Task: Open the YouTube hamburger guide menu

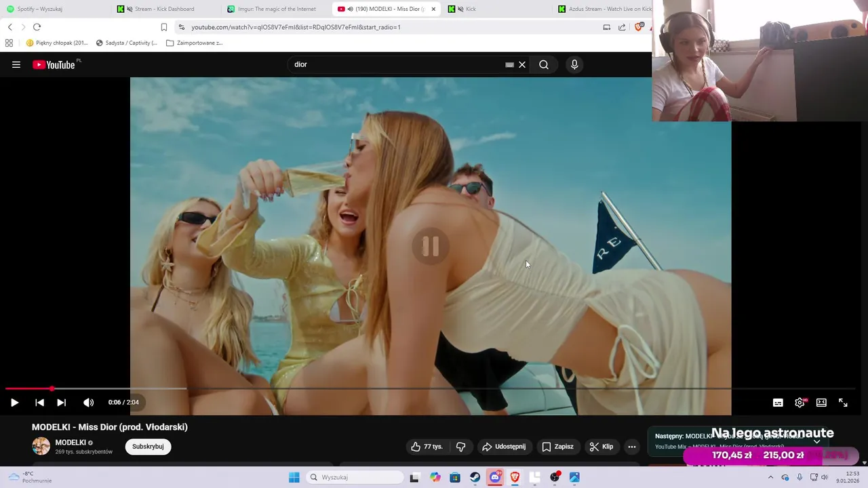Action: [x=16, y=64]
